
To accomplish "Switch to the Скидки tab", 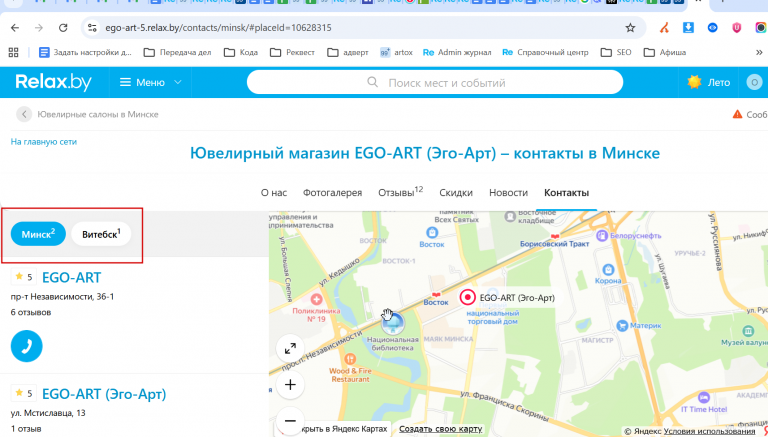I will point(456,193).
